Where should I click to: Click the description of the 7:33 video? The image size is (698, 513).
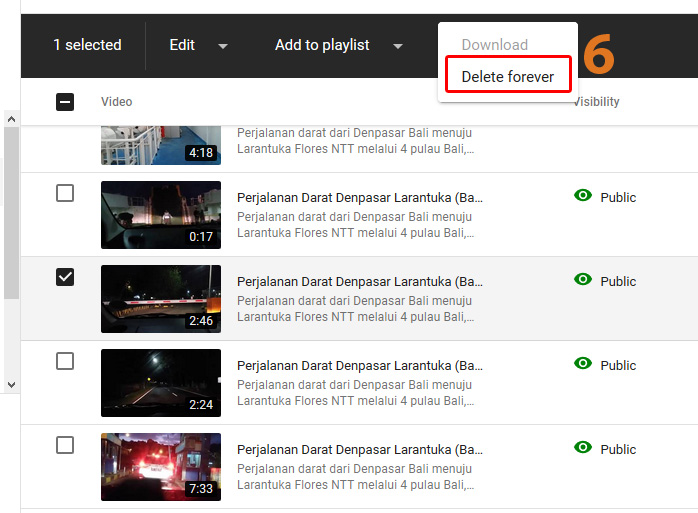click(355, 476)
